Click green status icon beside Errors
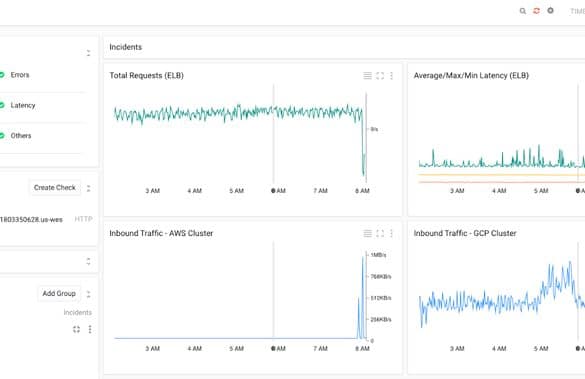Screen dimensions: 585x379 tap(1, 75)
